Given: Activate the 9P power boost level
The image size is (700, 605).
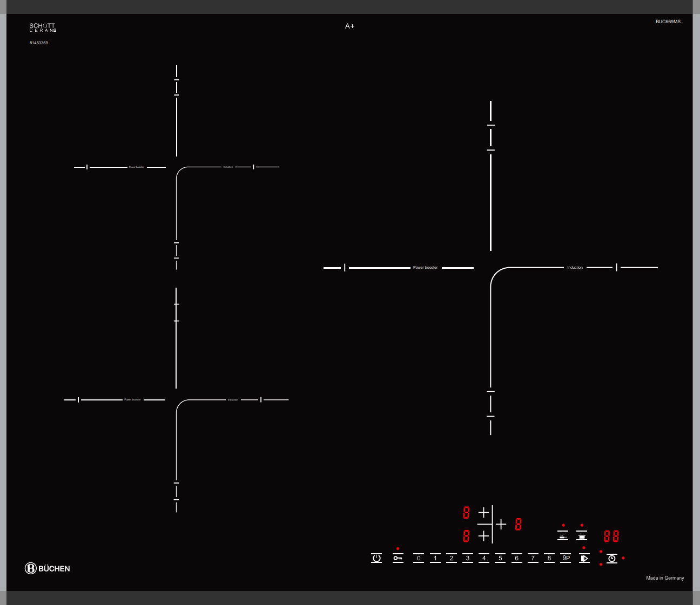Looking at the screenshot, I should point(566,558).
